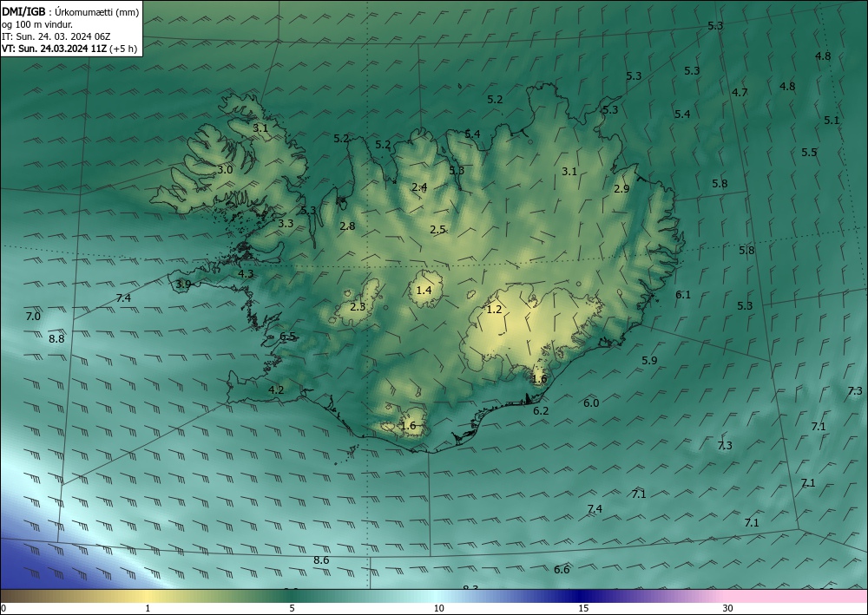Click the 2.5 value in central Iceland
The image size is (868, 615).
437,230
